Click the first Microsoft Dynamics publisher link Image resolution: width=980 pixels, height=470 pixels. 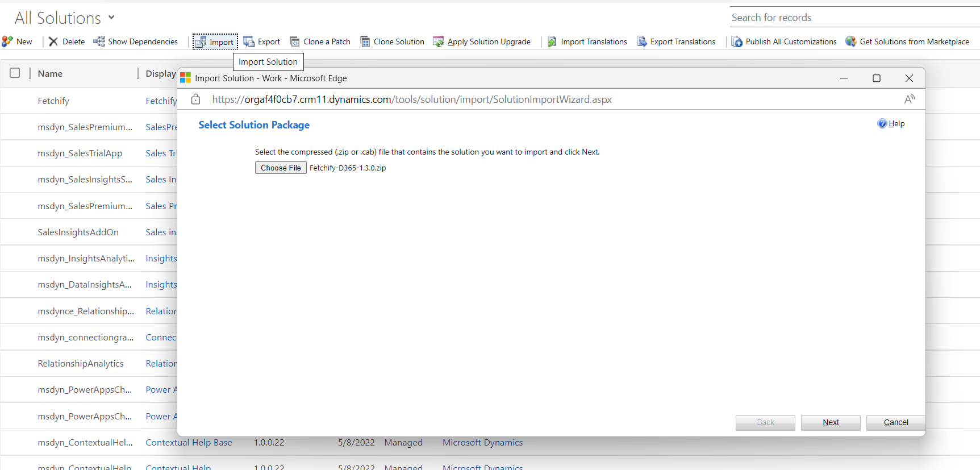(x=482, y=442)
